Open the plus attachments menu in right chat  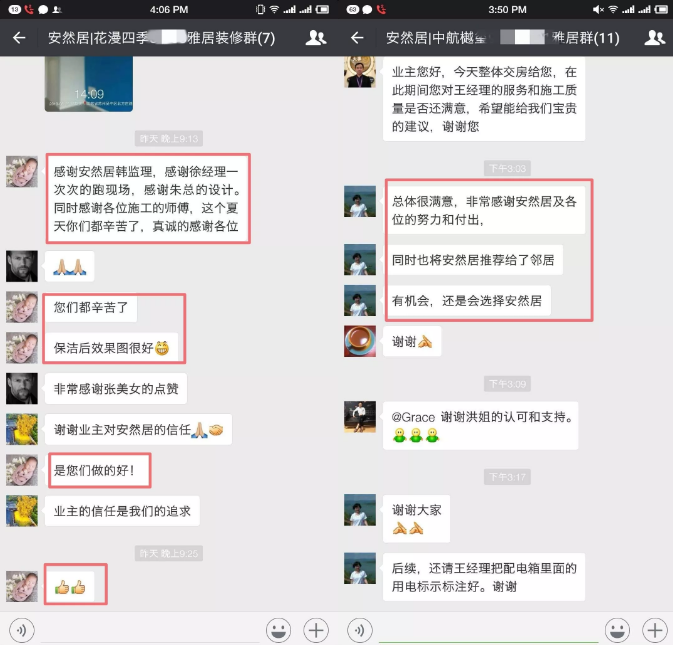655,630
